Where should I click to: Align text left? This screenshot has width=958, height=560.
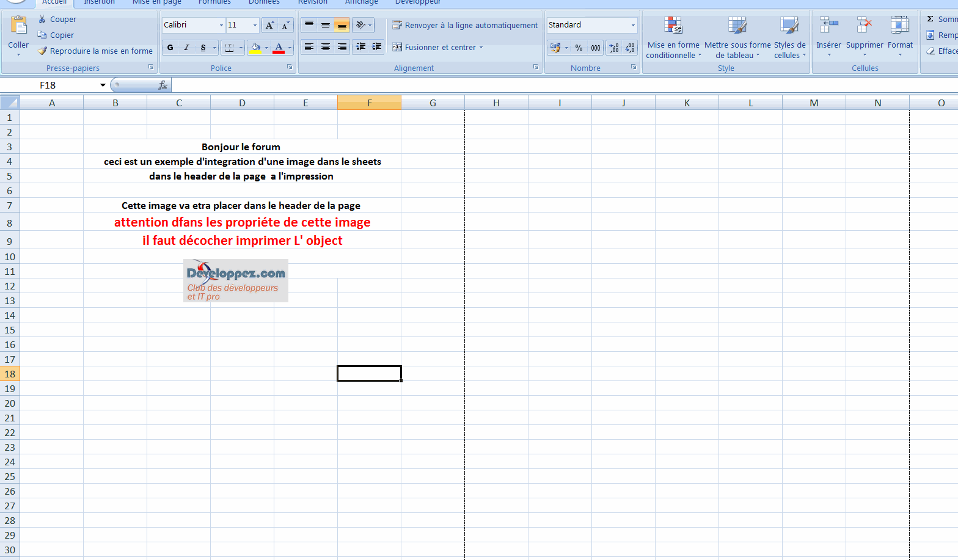click(x=309, y=47)
